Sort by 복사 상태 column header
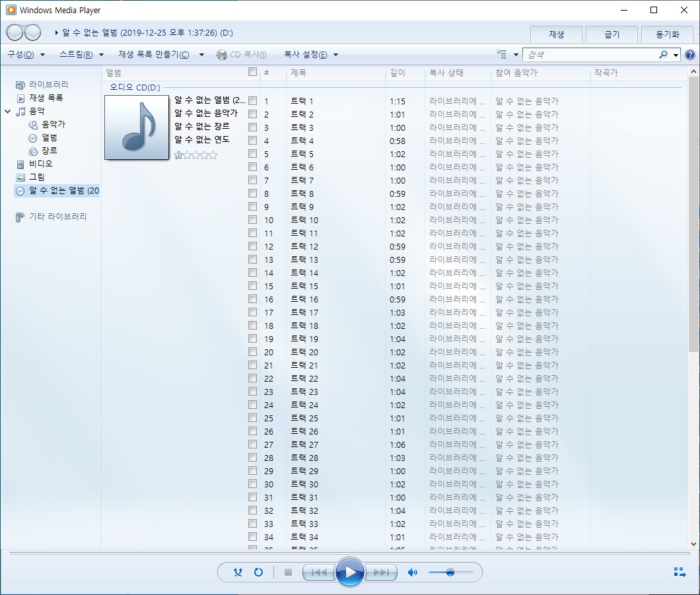 [458, 72]
